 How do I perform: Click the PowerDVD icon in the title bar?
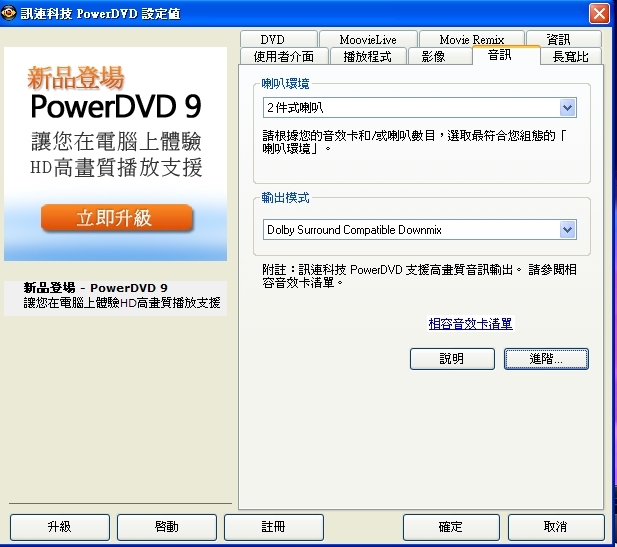tap(9, 13)
